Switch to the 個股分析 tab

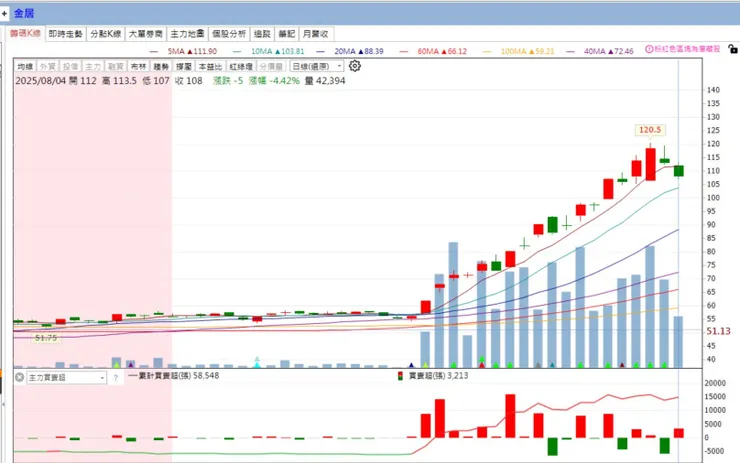click(229, 34)
